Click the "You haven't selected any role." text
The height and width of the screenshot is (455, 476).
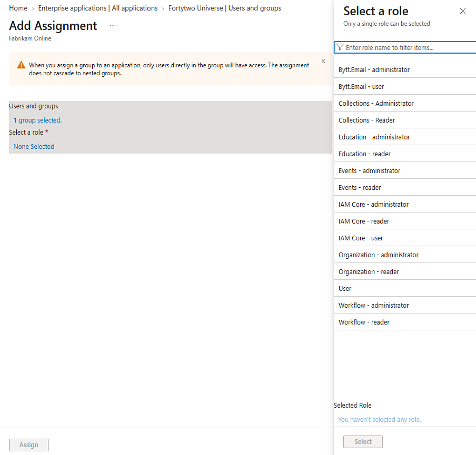[x=380, y=419]
